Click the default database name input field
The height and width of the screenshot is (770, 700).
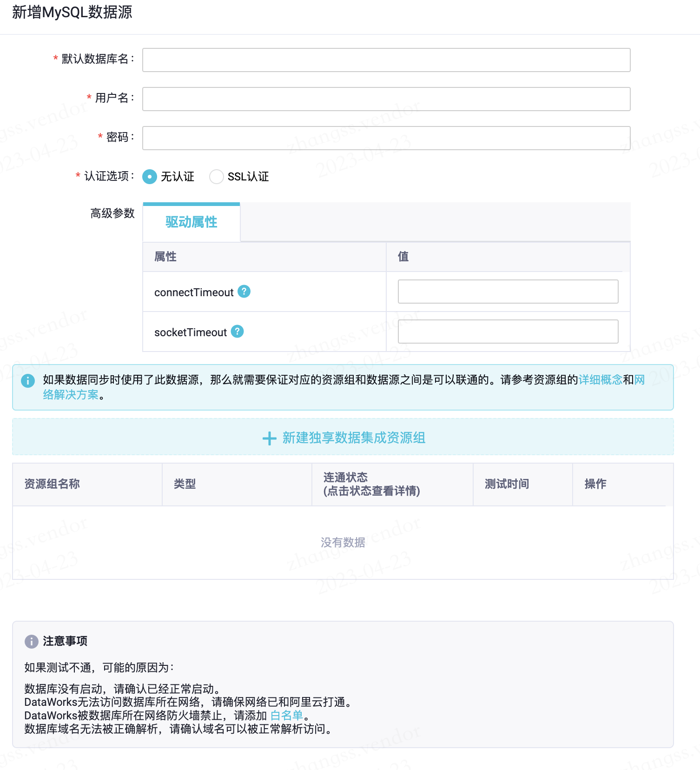point(386,60)
